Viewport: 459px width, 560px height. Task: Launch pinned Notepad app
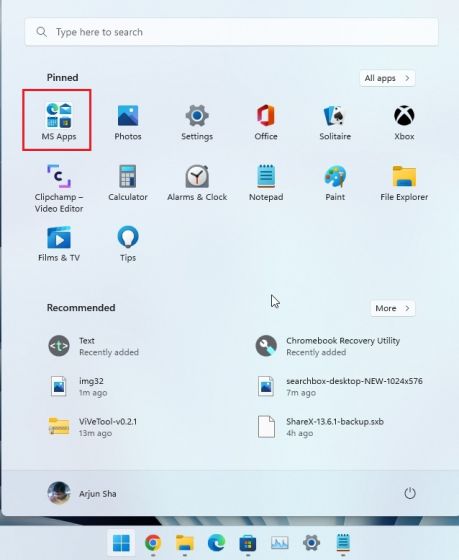pos(266,182)
